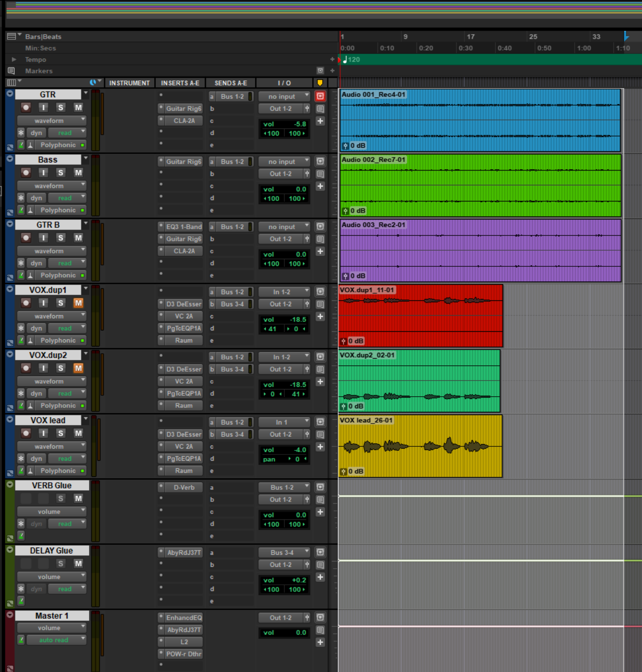Click the yellow marker icon in column header
This screenshot has width=642, height=672.
[320, 83]
